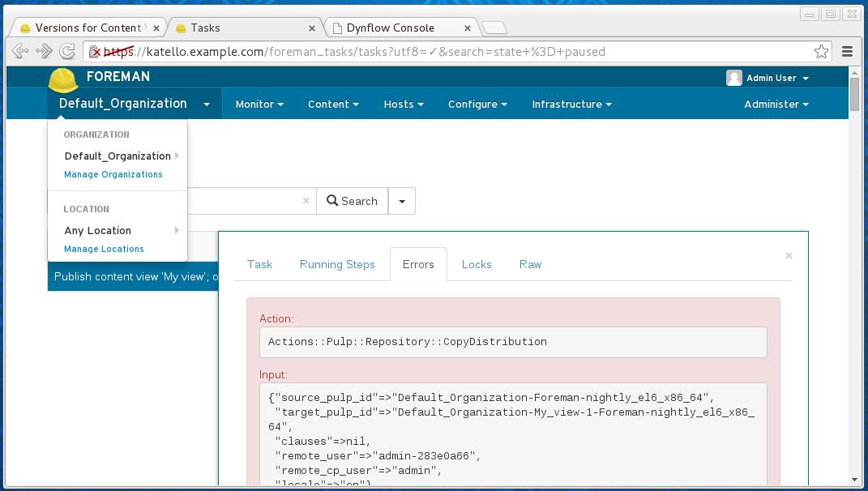Click the insecure HTTPS lock icon
868x491 pixels.
94,52
